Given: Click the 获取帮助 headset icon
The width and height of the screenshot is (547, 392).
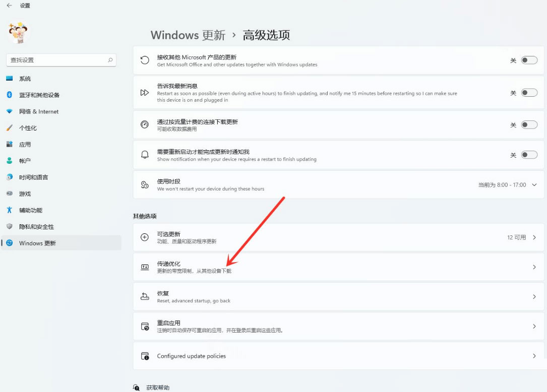Looking at the screenshot, I should pyautogui.click(x=137, y=387).
